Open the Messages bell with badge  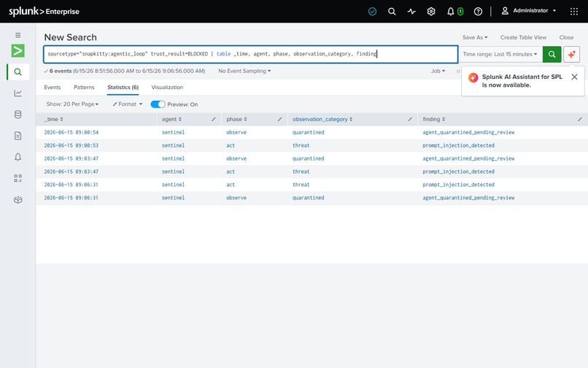[455, 11]
